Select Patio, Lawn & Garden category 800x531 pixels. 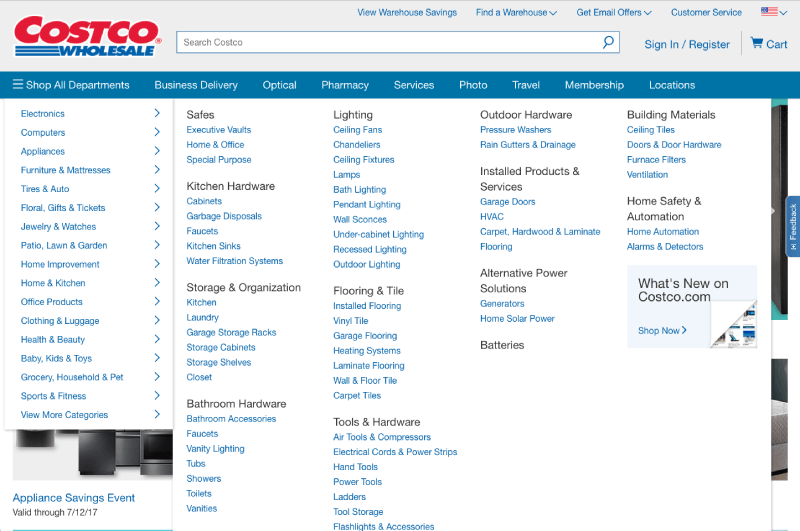(64, 245)
